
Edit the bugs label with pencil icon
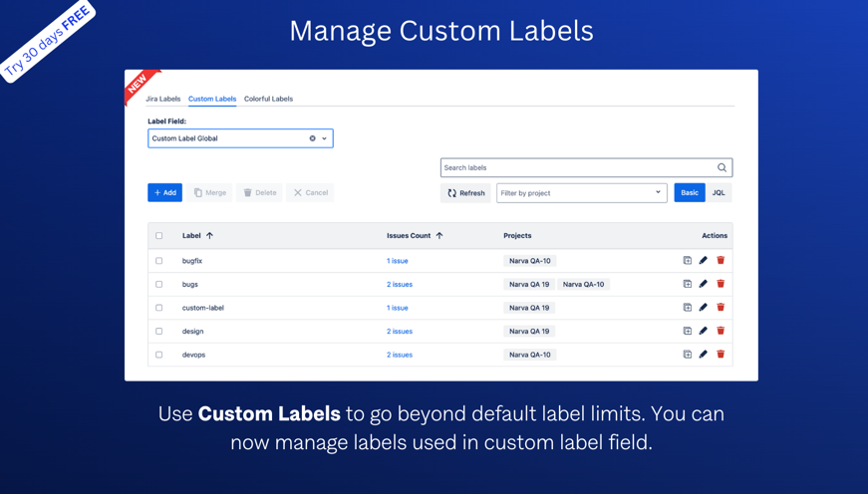pos(704,284)
